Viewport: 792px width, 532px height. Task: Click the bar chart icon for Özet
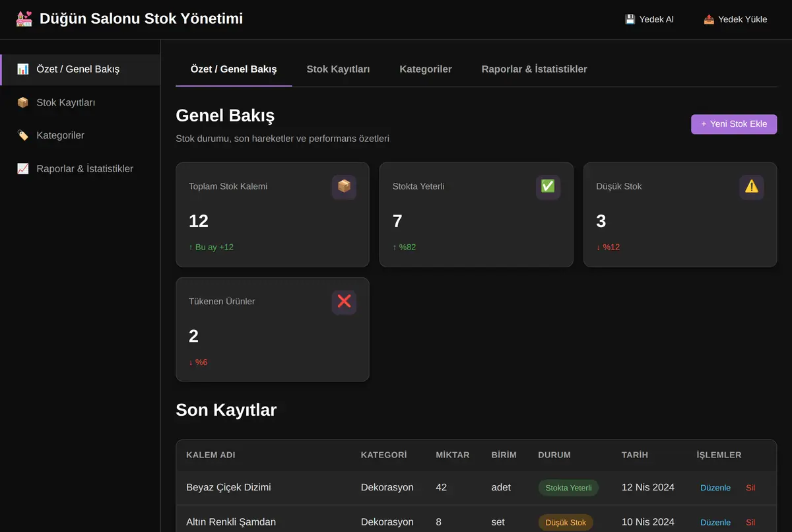23,69
